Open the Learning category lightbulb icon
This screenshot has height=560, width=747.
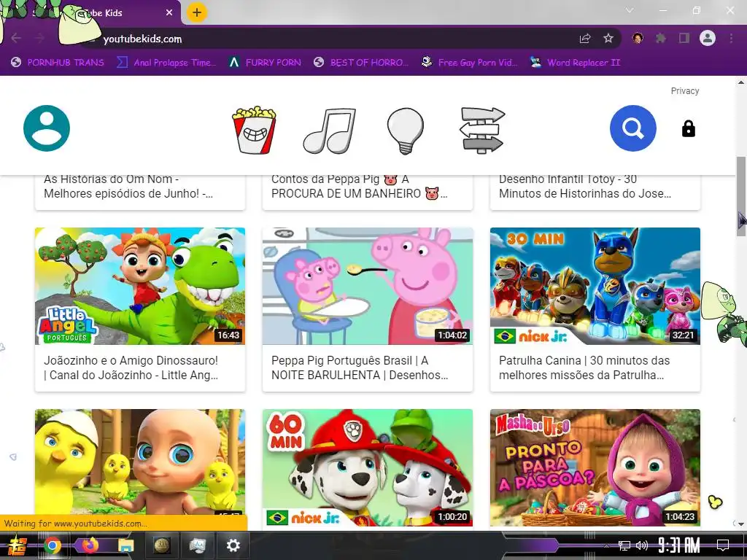click(406, 131)
